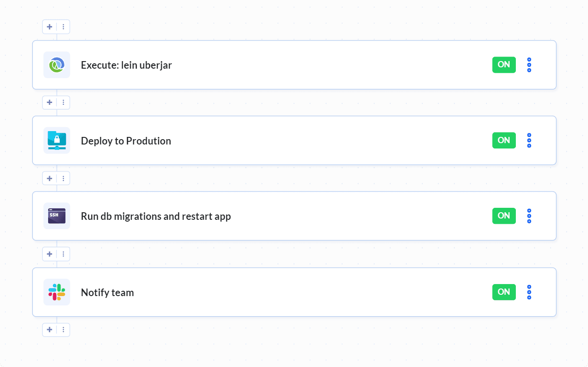Toggle off the Execute: lein uberjar action

coord(504,65)
